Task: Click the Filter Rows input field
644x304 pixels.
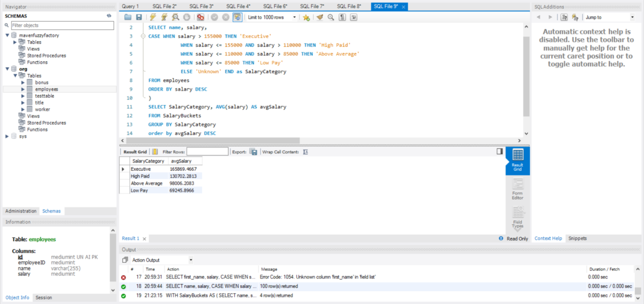Action: point(207,152)
